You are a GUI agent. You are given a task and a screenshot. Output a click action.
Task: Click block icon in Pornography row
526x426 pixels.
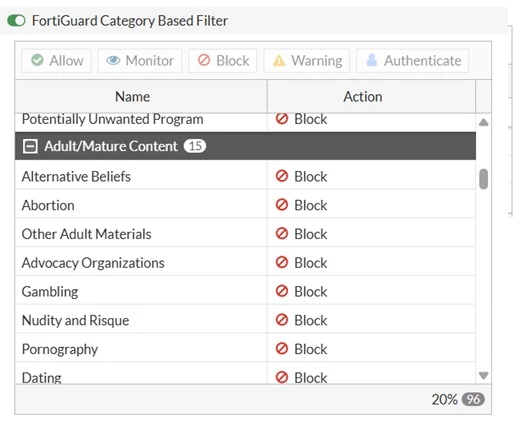click(x=282, y=349)
